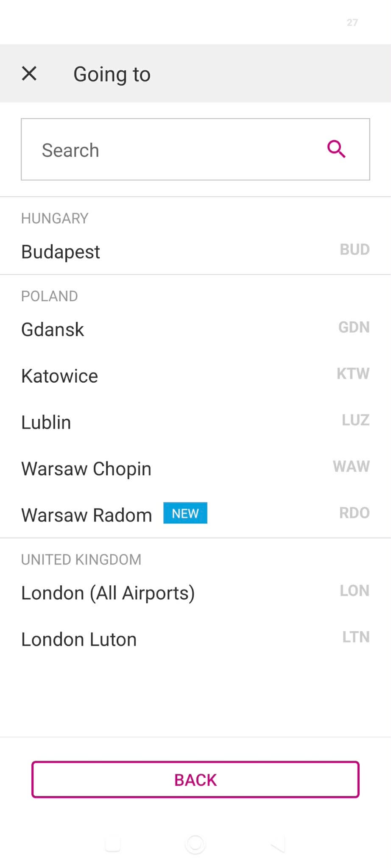
Task: Tap the recent apps square icon
Action: click(x=113, y=844)
